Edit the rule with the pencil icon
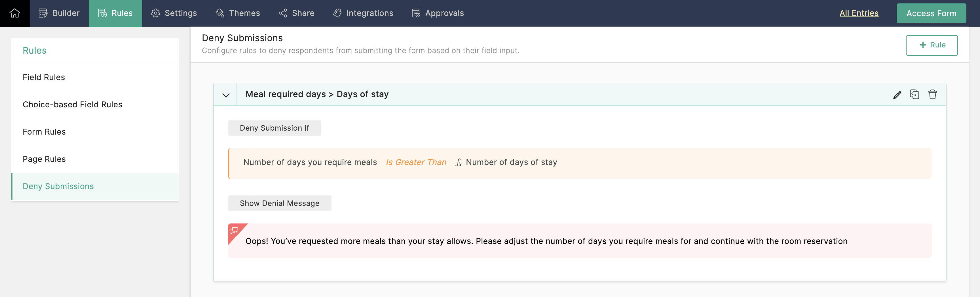 point(897,95)
